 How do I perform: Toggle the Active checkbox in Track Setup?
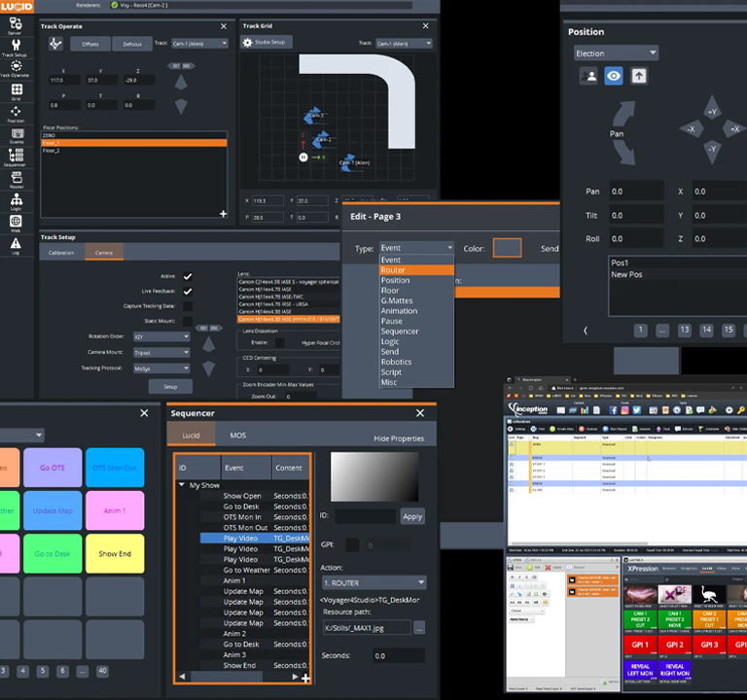[x=188, y=277]
